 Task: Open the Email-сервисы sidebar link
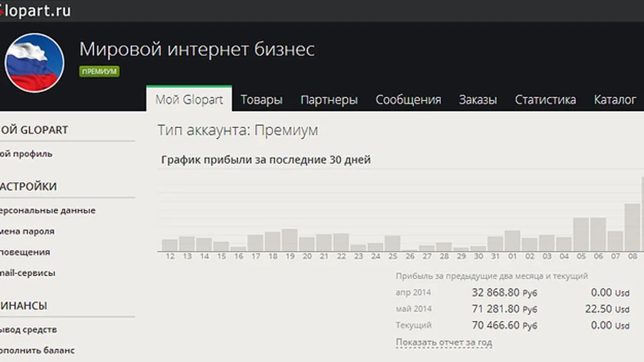27,273
